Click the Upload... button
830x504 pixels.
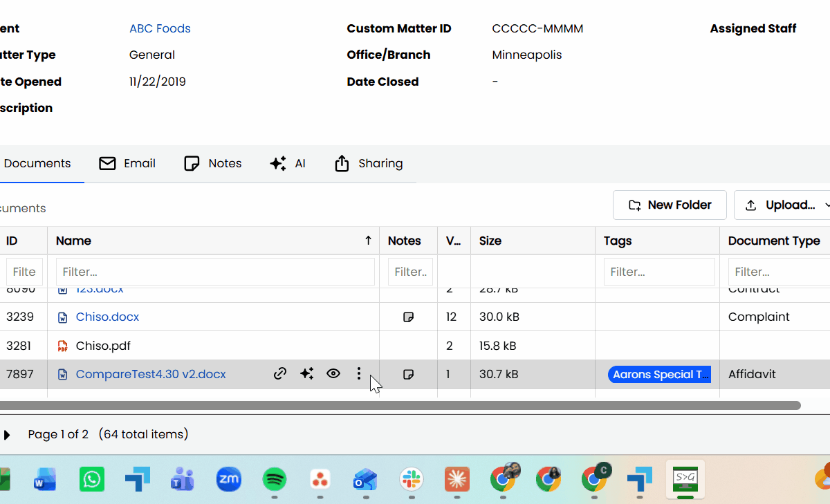[x=782, y=205]
